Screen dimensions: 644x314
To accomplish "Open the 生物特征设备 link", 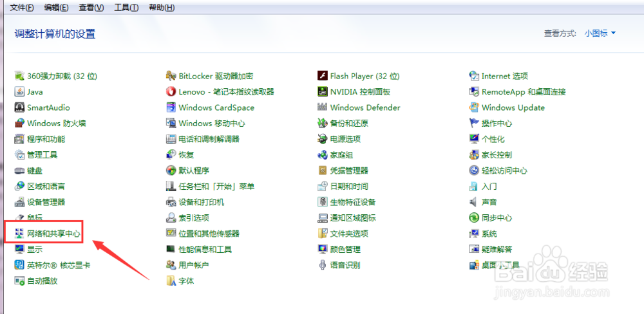I will pyautogui.click(x=353, y=202).
